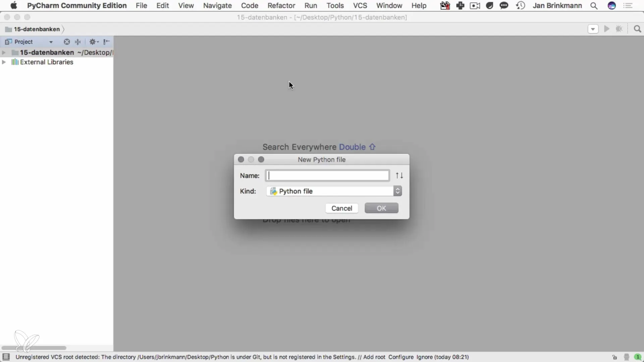Select 15-datenbanken project root row
The height and width of the screenshot is (362, 644).
(x=57, y=53)
